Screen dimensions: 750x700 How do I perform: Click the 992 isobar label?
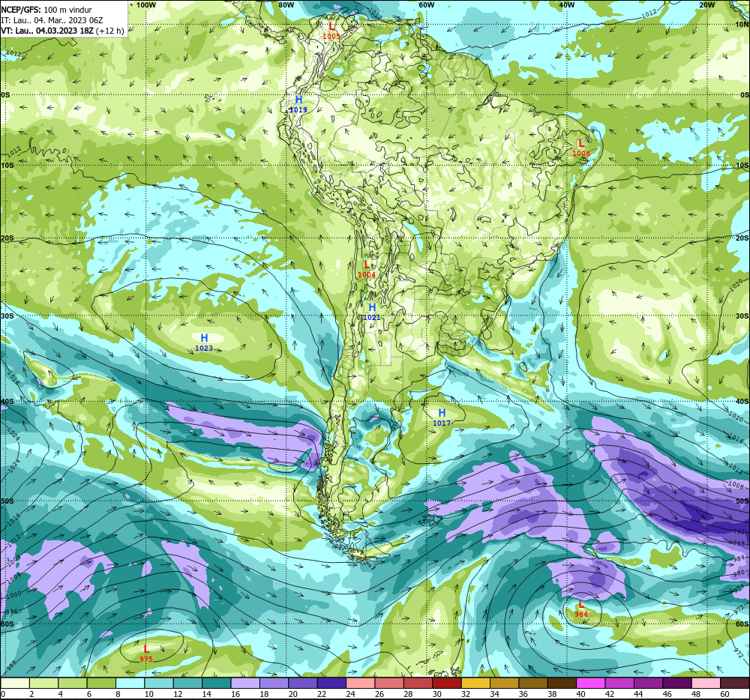pos(739,531)
